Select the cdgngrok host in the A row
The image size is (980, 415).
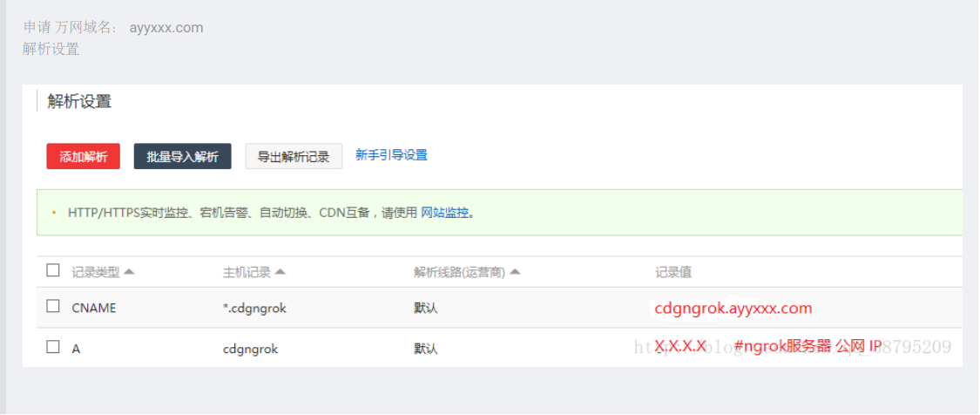(250, 348)
